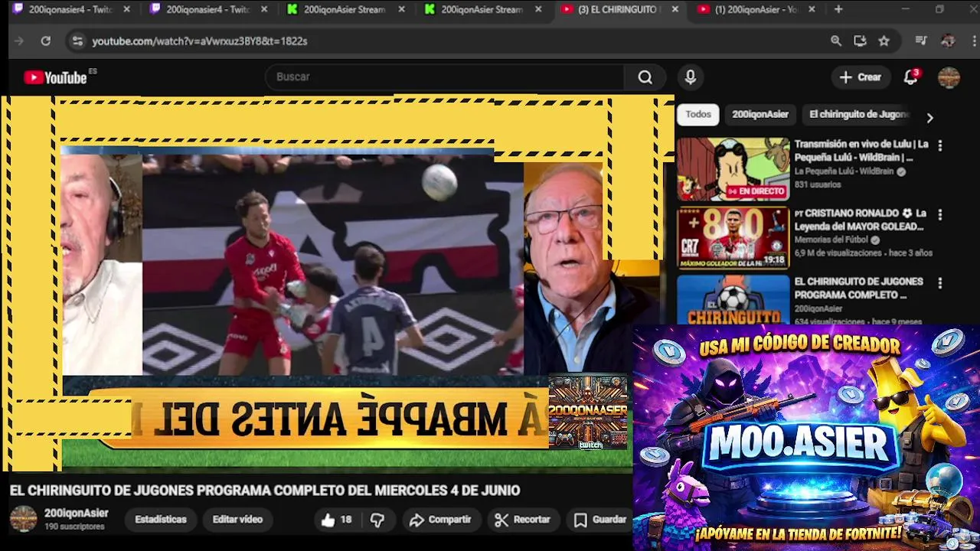
Task: Click the La Pequeña Lulú live thumbnail
Action: (x=733, y=169)
